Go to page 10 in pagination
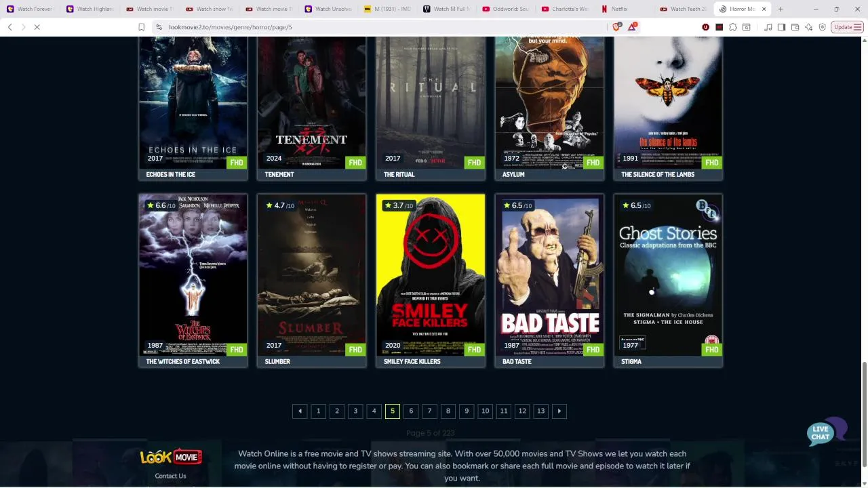 tap(485, 411)
